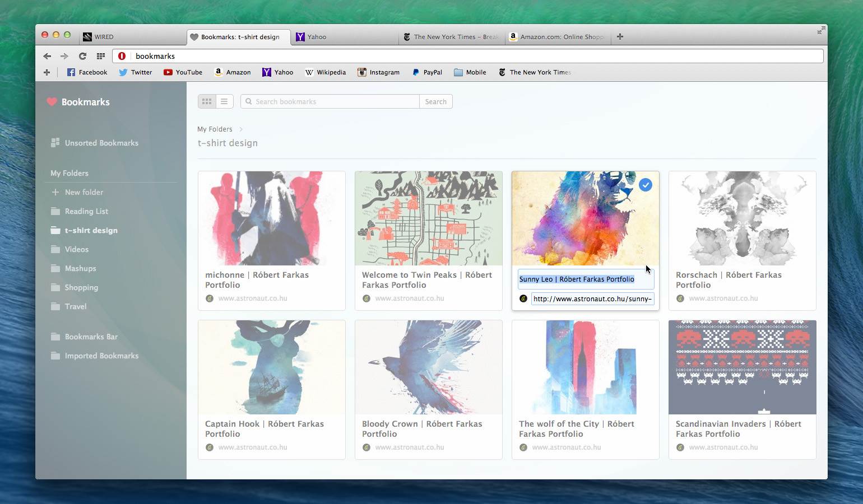This screenshot has height=504, width=863.
Task: Uncheck the blue checkmark on Sunny Leo
Action: [646, 185]
